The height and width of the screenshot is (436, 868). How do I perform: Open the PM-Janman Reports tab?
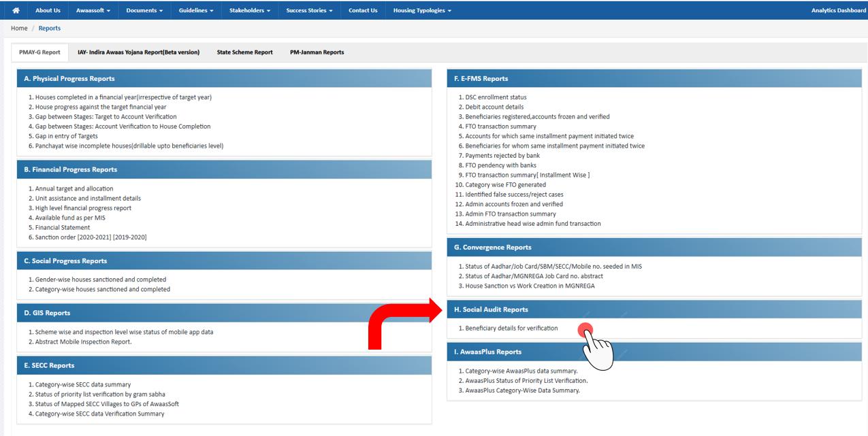pyautogui.click(x=317, y=52)
